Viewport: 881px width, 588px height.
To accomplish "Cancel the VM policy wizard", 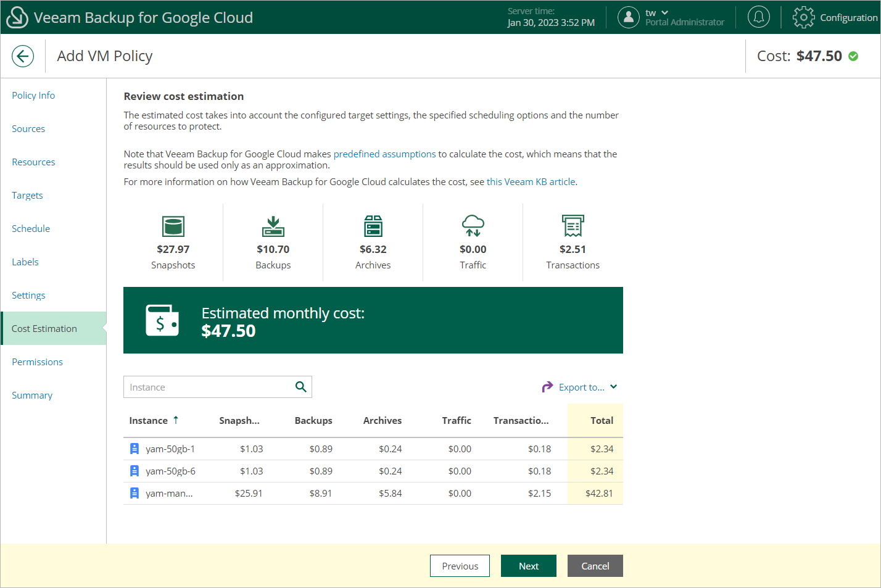I will [595, 566].
